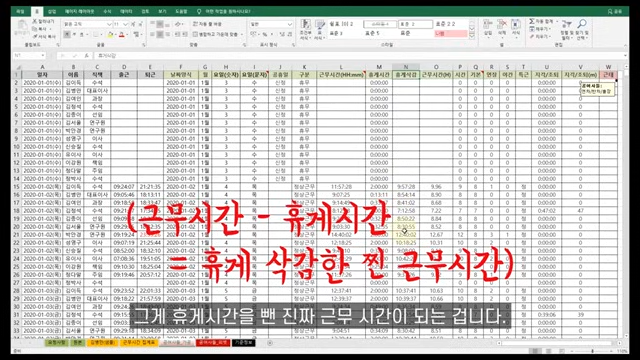The image size is (640, 360).
Task: Click the Name Box field
Action: 29,56
